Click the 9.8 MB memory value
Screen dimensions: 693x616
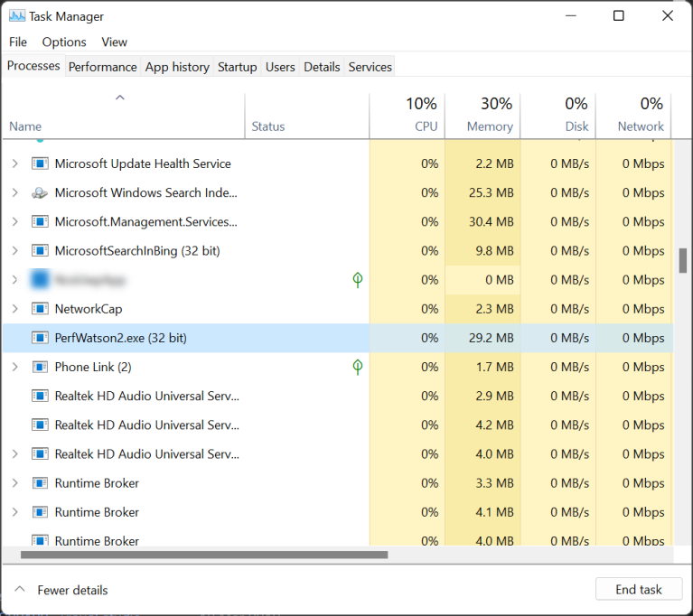pos(494,251)
